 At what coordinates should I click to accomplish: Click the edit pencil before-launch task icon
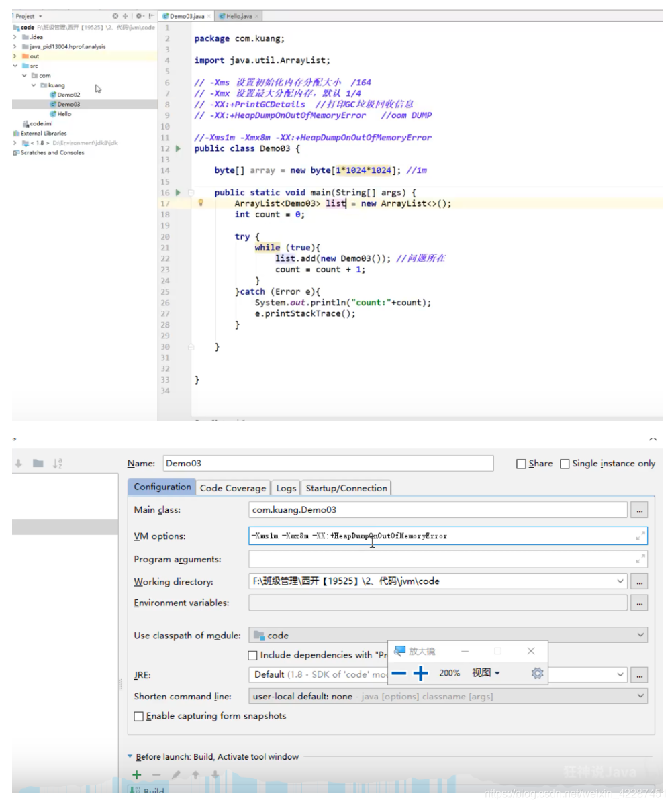click(176, 775)
